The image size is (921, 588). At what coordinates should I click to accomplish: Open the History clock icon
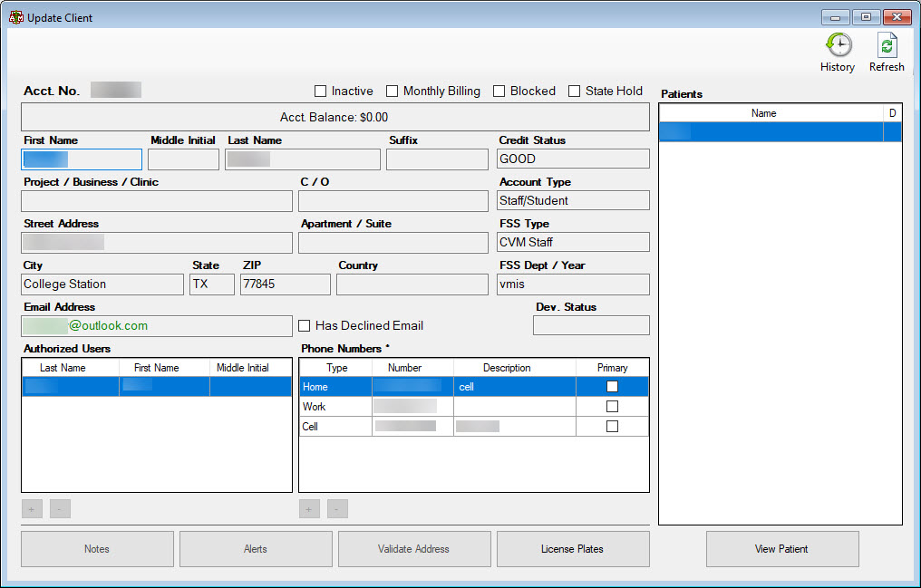click(839, 45)
